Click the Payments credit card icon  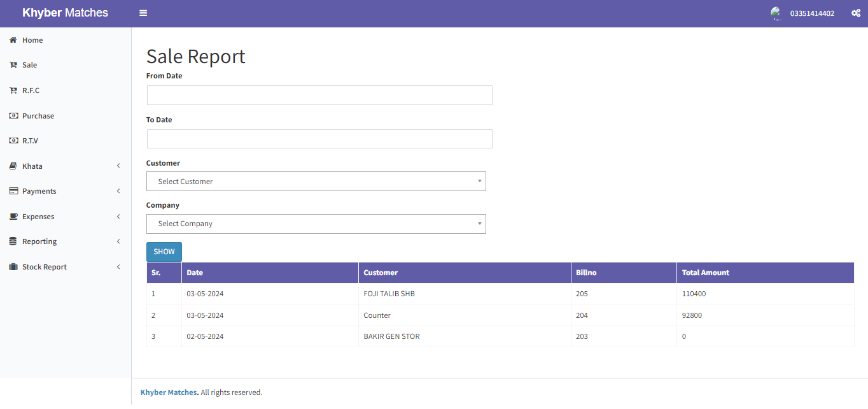[13, 191]
